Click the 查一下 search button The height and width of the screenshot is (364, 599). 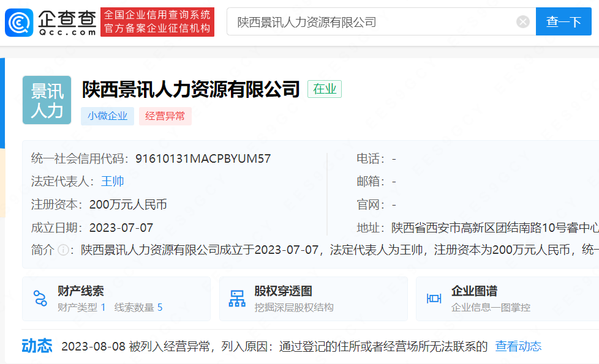point(563,21)
